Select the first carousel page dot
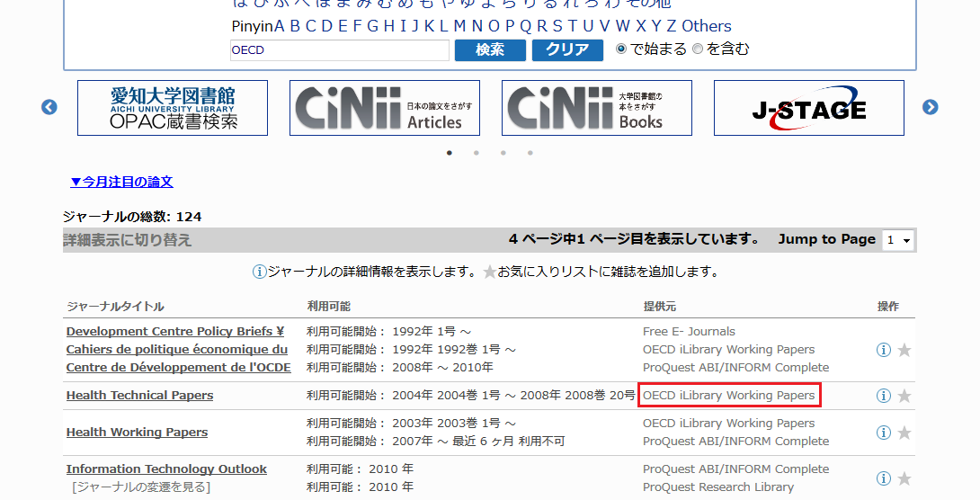Image resolution: width=980 pixels, height=500 pixels. (x=450, y=153)
